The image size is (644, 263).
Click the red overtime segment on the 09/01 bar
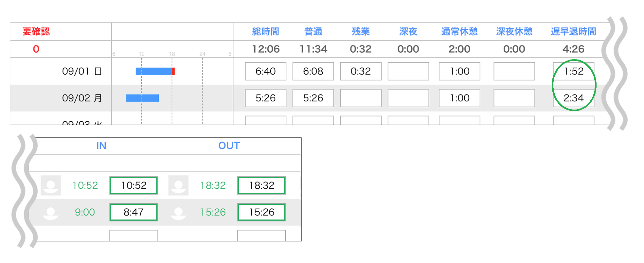173,71
